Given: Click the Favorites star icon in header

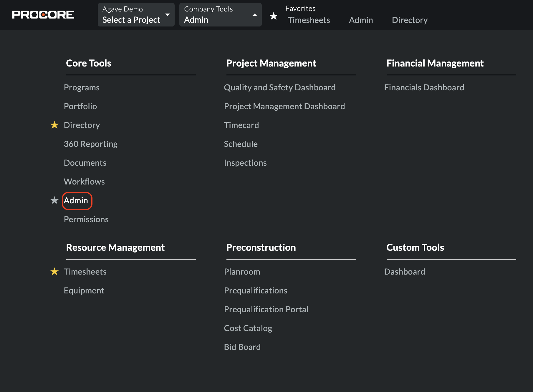Looking at the screenshot, I should pos(274,16).
